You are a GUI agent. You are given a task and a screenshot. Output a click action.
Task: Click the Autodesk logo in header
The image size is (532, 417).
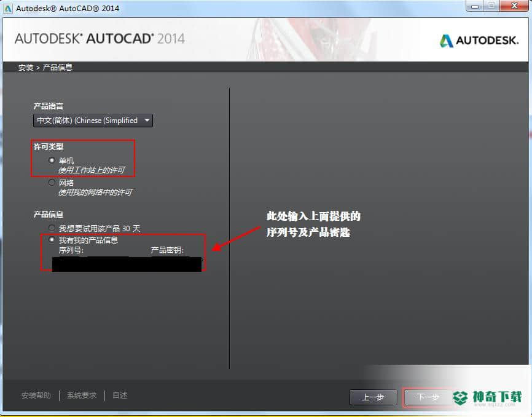pos(479,41)
